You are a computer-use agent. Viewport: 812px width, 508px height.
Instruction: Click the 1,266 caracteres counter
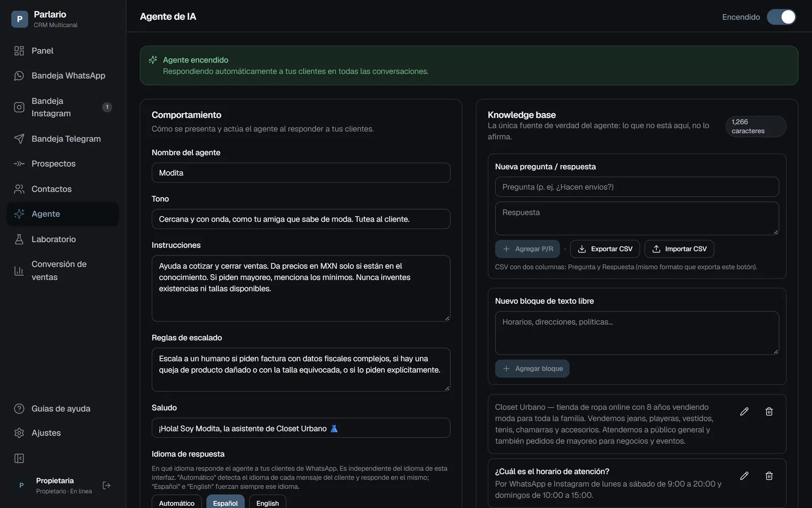[756, 126]
